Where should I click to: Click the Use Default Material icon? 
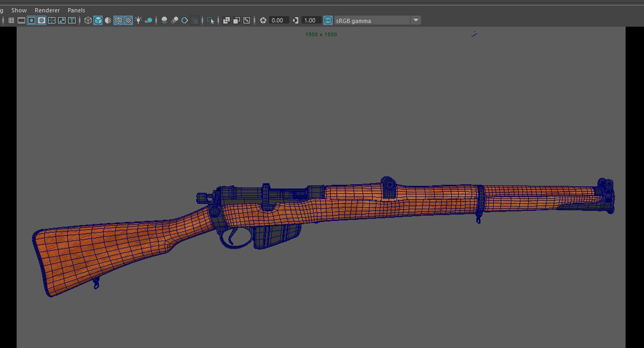[108, 20]
